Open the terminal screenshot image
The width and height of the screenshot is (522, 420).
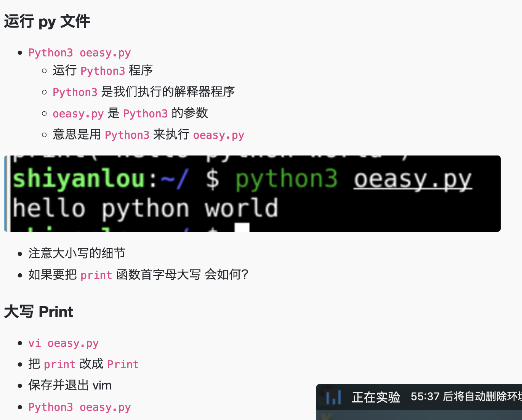tap(252, 194)
